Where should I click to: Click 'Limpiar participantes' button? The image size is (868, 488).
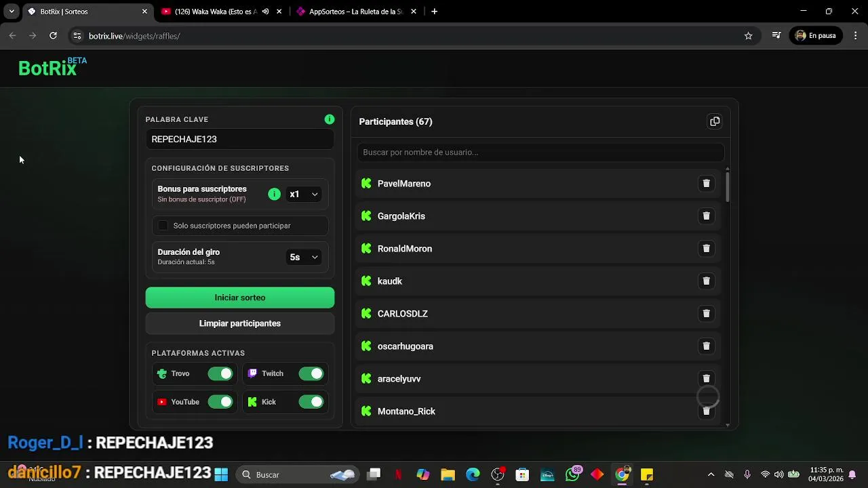click(x=240, y=323)
